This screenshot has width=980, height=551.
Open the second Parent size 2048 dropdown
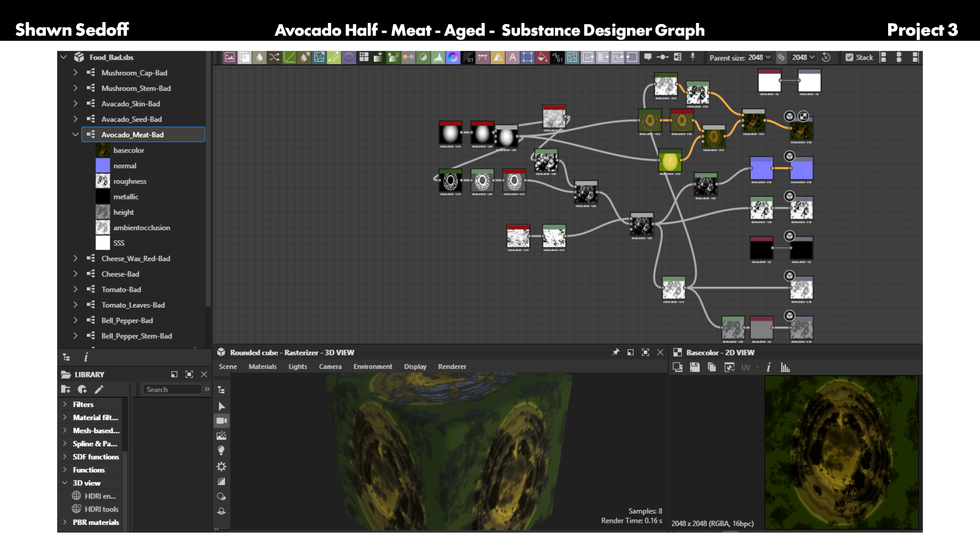(803, 57)
